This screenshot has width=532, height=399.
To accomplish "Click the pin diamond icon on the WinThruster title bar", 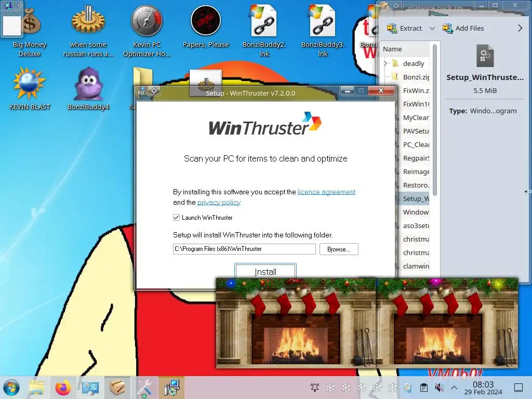I will coord(154,90).
